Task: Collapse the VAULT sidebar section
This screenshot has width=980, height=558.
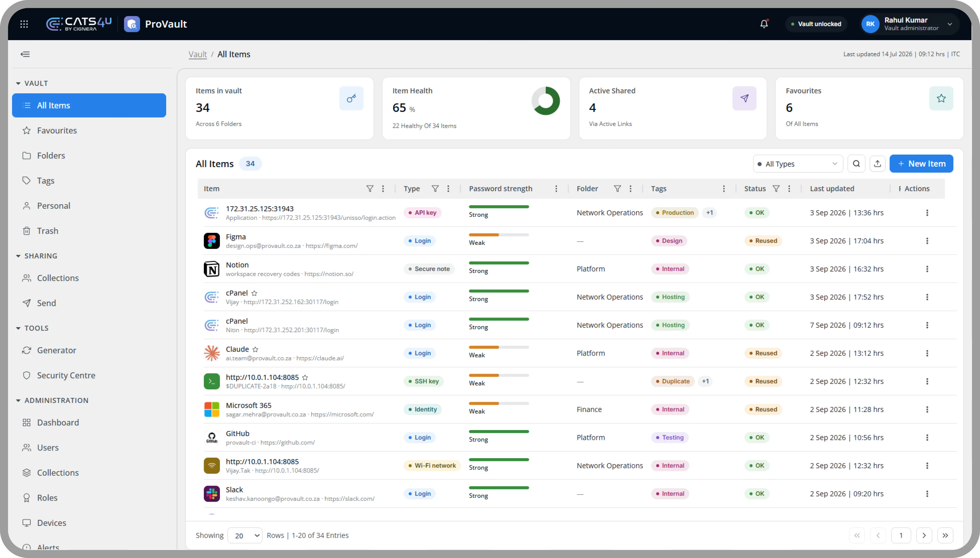Action: (x=18, y=83)
